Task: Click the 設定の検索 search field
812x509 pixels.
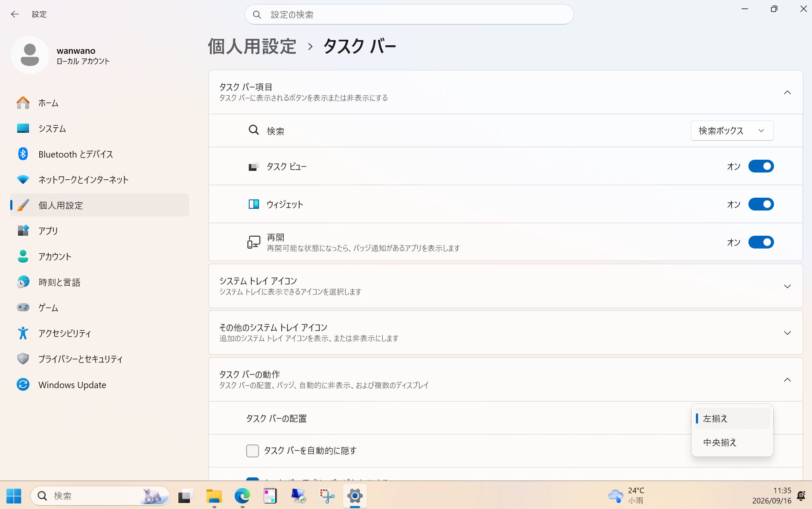Action: pyautogui.click(x=409, y=15)
